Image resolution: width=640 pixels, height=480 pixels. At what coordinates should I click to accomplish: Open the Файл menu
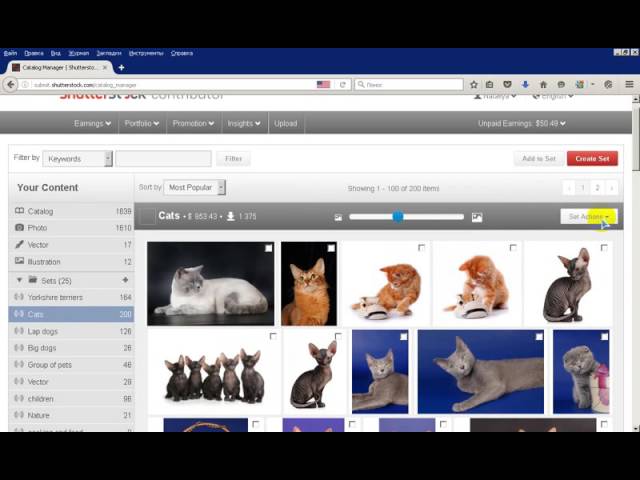point(10,53)
